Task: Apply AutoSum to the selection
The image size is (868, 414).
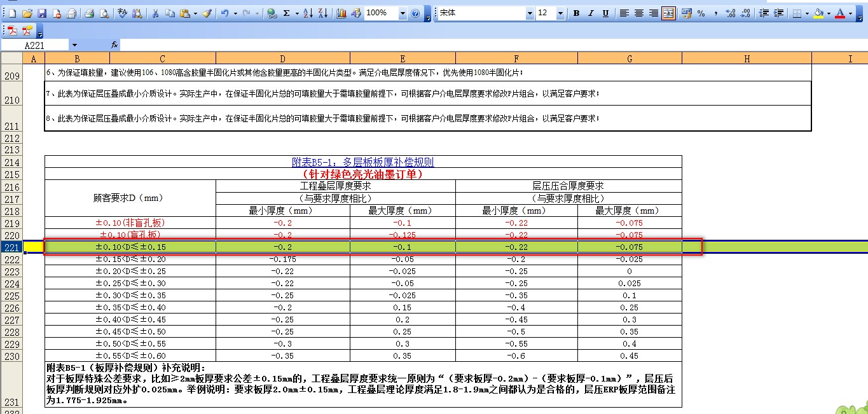Action: 286,13
